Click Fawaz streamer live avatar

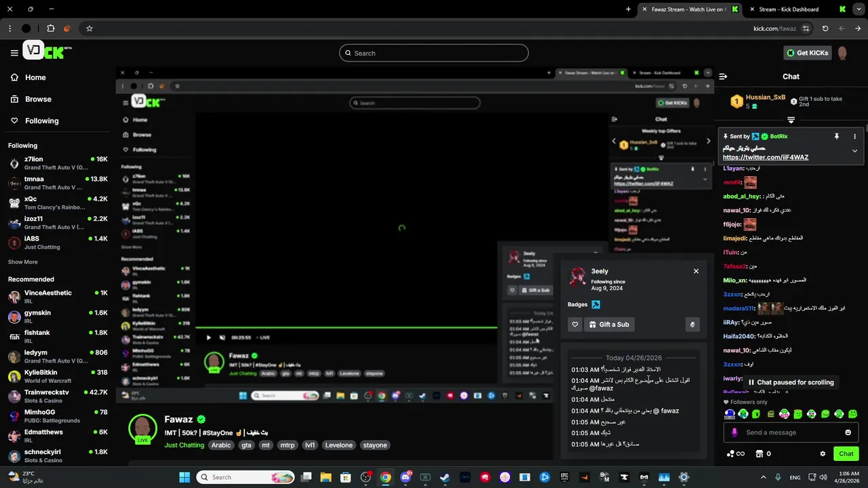point(142,429)
